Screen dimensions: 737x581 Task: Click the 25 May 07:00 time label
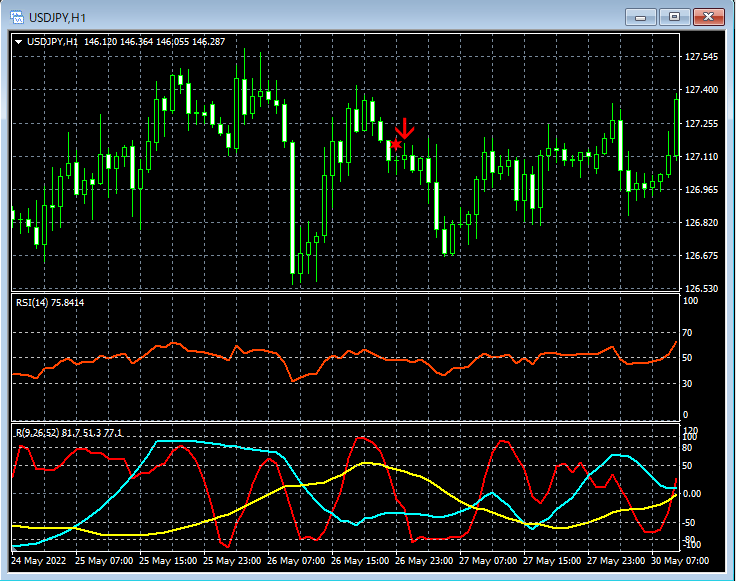click(104, 561)
